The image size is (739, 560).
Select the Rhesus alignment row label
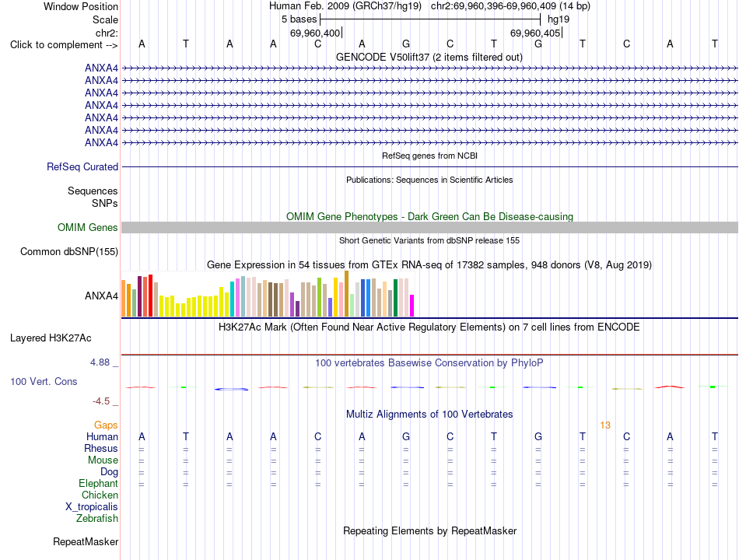pyautogui.click(x=101, y=448)
